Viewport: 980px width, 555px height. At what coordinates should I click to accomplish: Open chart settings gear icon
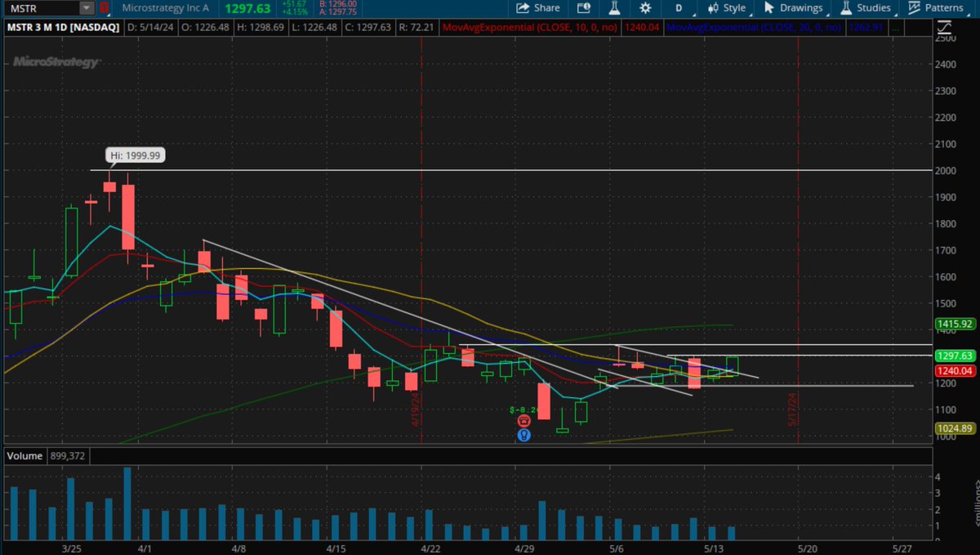[646, 8]
